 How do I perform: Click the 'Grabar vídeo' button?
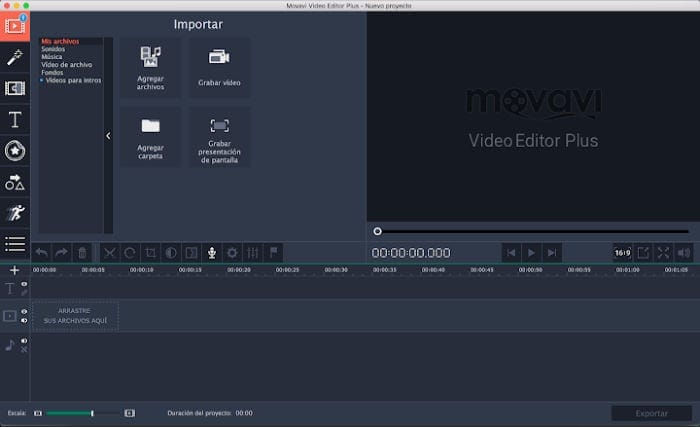point(220,68)
